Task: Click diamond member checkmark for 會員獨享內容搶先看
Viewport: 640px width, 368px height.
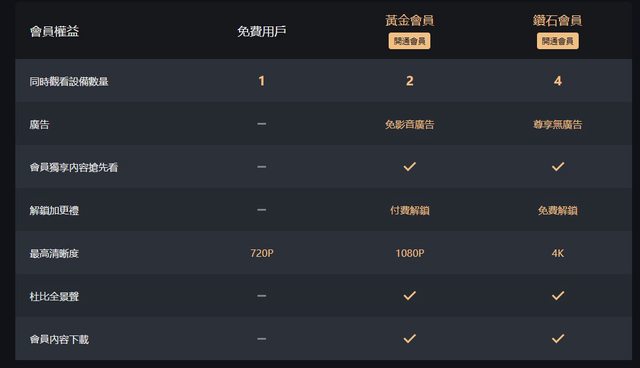Action: (x=558, y=166)
